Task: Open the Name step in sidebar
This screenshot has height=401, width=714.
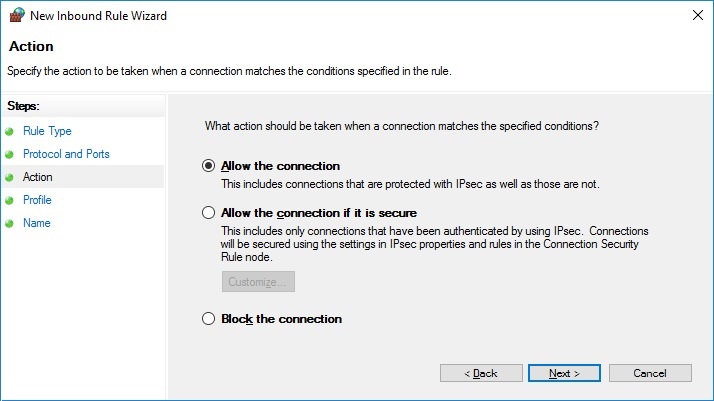Action: tap(37, 223)
